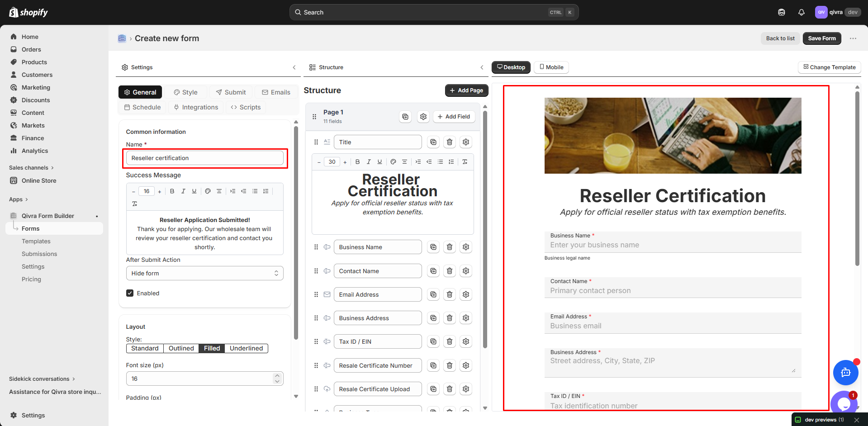Open the Sidekick assistant icon in top bar
This screenshot has height=426, width=868.
[x=782, y=12]
